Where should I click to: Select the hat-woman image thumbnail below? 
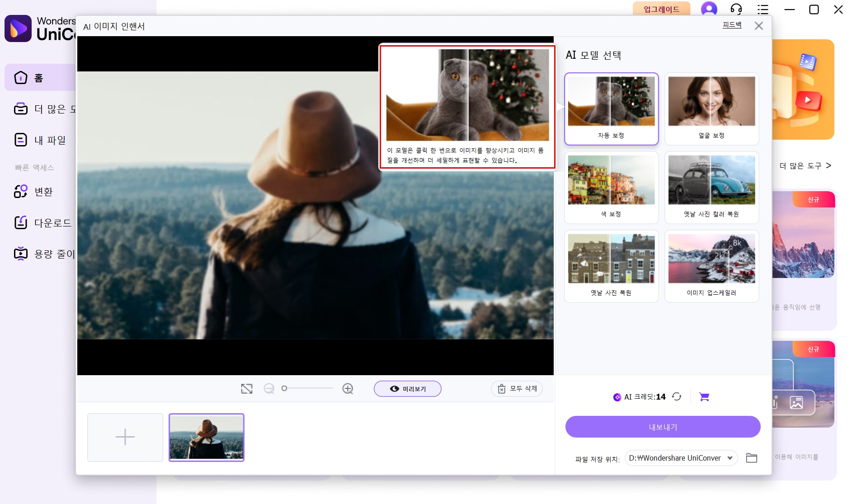[x=206, y=437]
